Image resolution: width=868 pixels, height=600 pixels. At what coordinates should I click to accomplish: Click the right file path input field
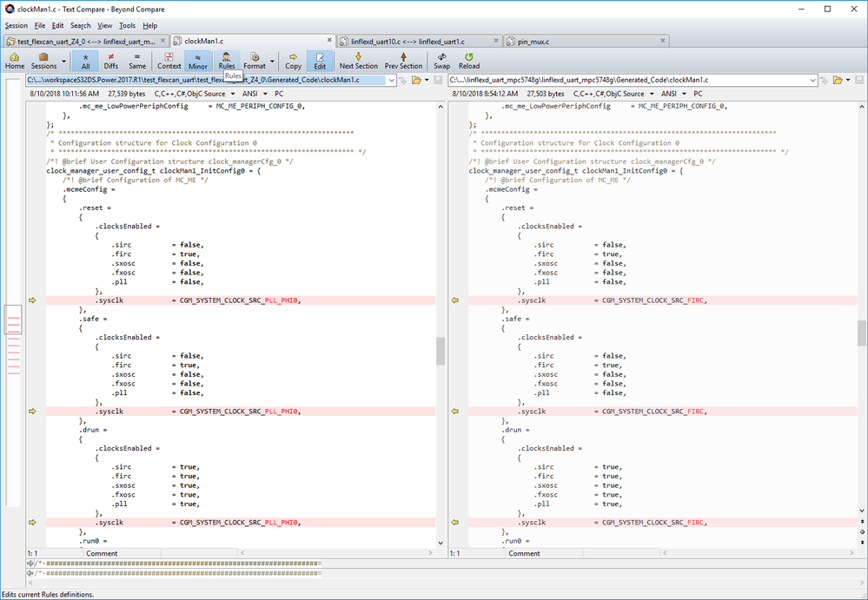[629, 80]
